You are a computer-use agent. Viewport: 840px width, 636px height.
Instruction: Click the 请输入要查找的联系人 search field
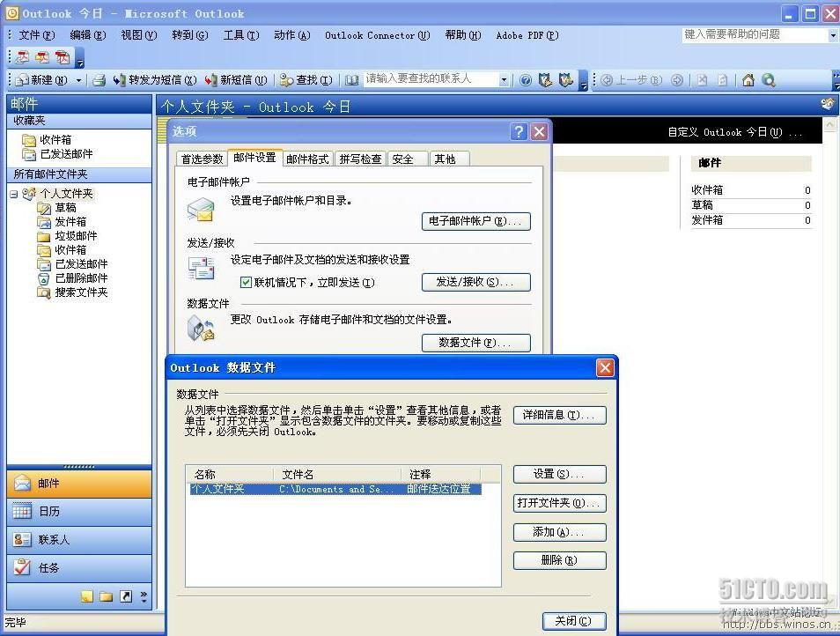(431, 79)
